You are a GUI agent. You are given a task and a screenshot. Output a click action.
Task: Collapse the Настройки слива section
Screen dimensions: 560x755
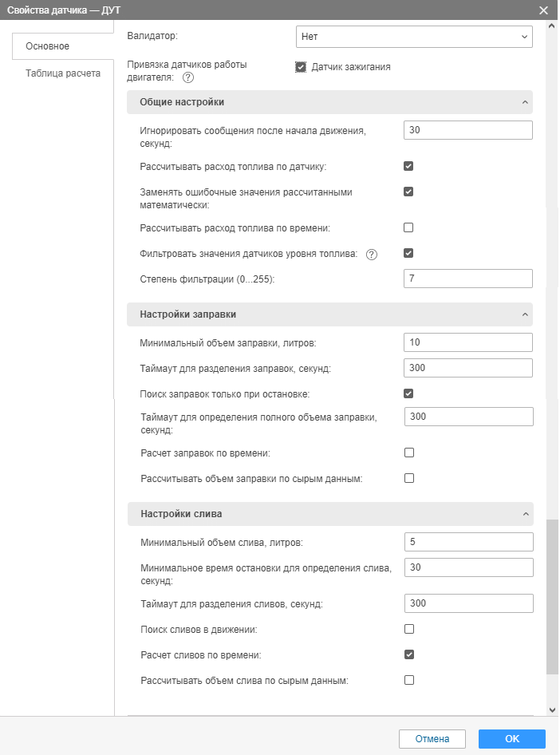click(524, 514)
